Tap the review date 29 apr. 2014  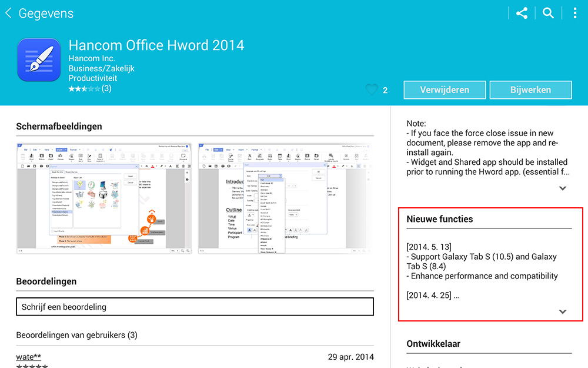pos(350,357)
